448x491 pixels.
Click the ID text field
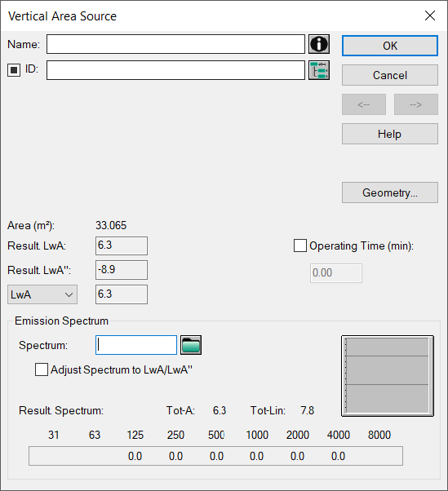point(175,70)
